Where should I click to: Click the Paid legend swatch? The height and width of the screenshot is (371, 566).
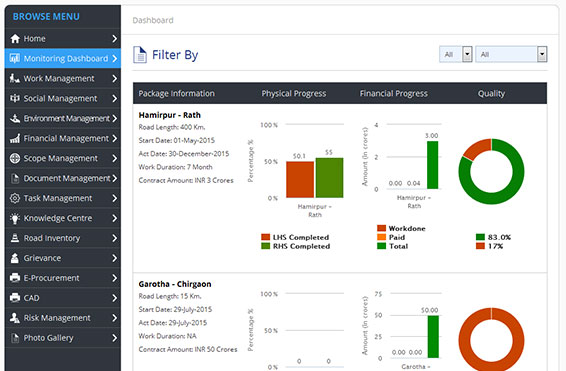point(382,237)
